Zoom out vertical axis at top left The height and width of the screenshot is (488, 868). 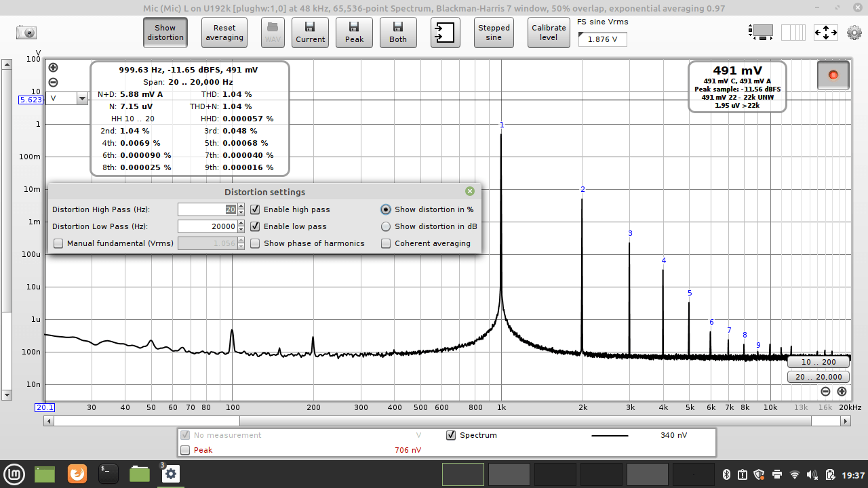(54, 82)
